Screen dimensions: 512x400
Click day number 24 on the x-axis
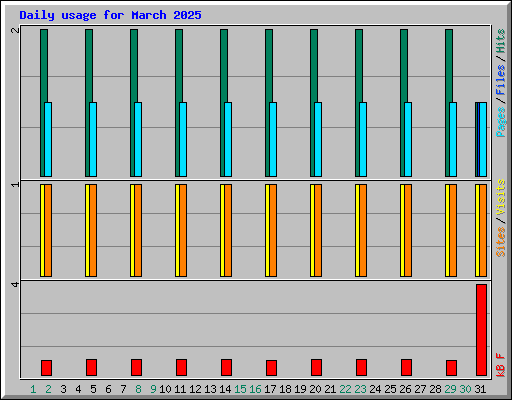pyautogui.click(x=375, y=389)
